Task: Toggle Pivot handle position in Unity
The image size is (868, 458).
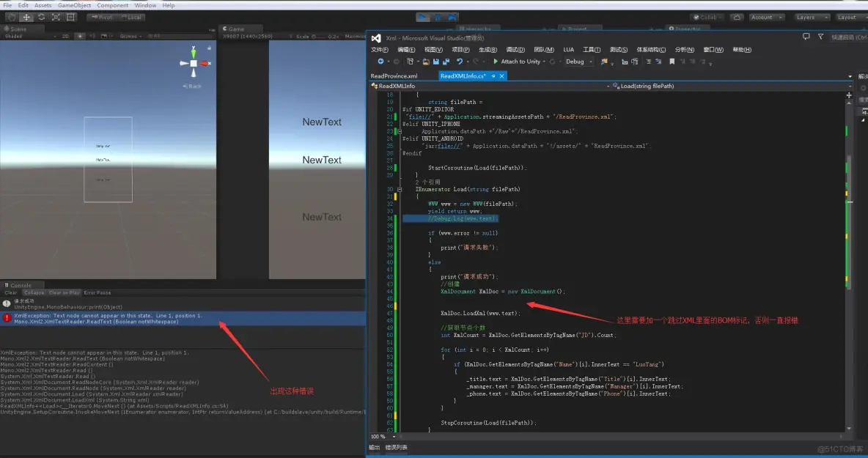Action: (102, 17)
